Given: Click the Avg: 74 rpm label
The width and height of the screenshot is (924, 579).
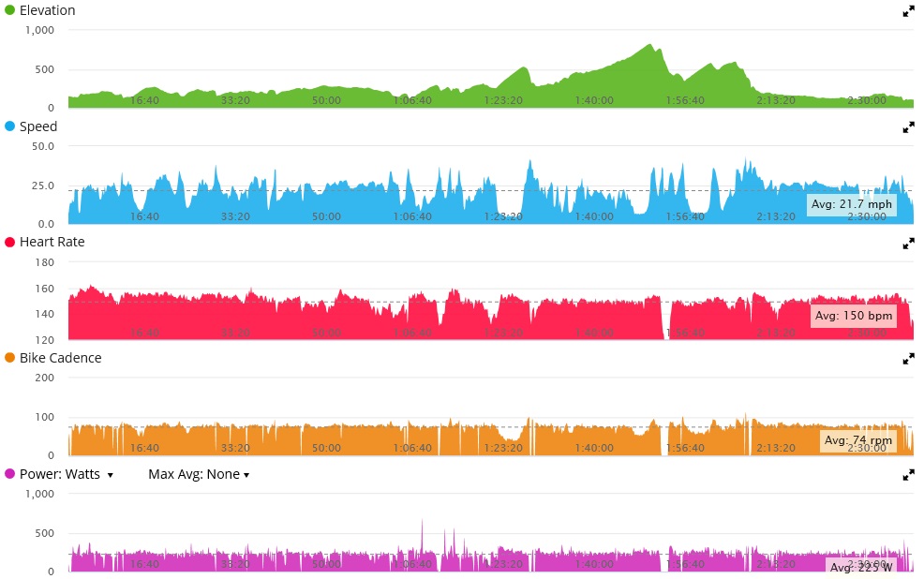Looking at the screenshot, I should pos(858,440).
